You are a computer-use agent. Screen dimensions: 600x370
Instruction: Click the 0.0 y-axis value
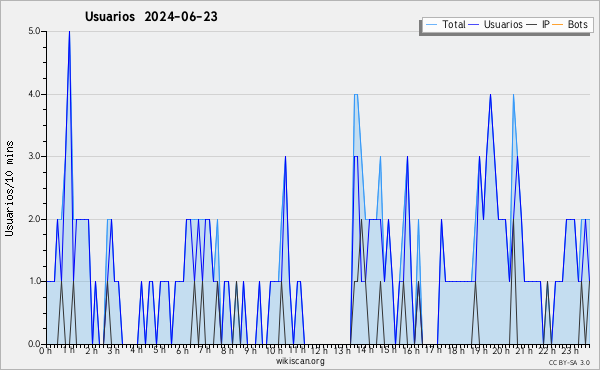click(x=34, y=344)
